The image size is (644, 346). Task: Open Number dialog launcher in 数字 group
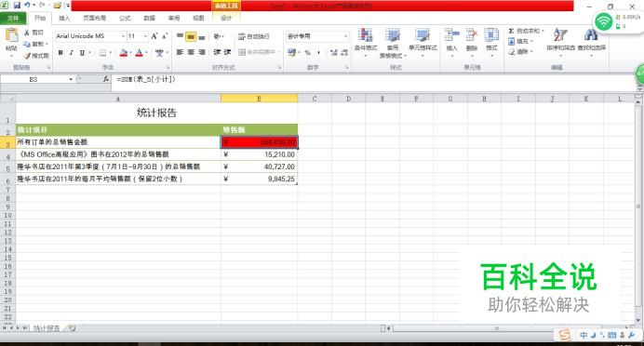pyautogui.click(x=347, y=67)
